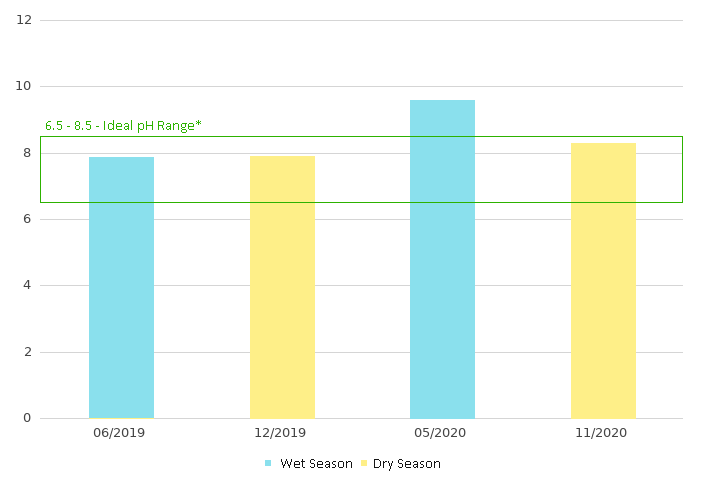Viewport: 702px width, 498px height.
Task: Click the Ideal pH Range green label
Action: [x=123, y=126]
